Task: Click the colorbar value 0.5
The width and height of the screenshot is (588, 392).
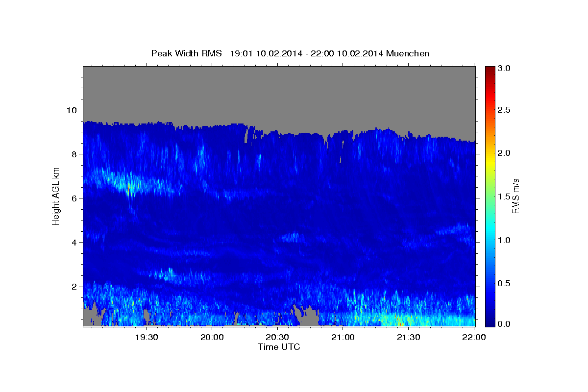Action: 504,283
